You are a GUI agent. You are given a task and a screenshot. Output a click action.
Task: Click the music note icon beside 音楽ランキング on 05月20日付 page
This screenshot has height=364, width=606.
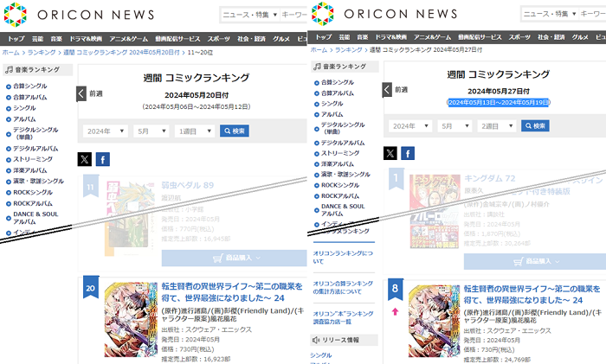[x=9, y=70]
